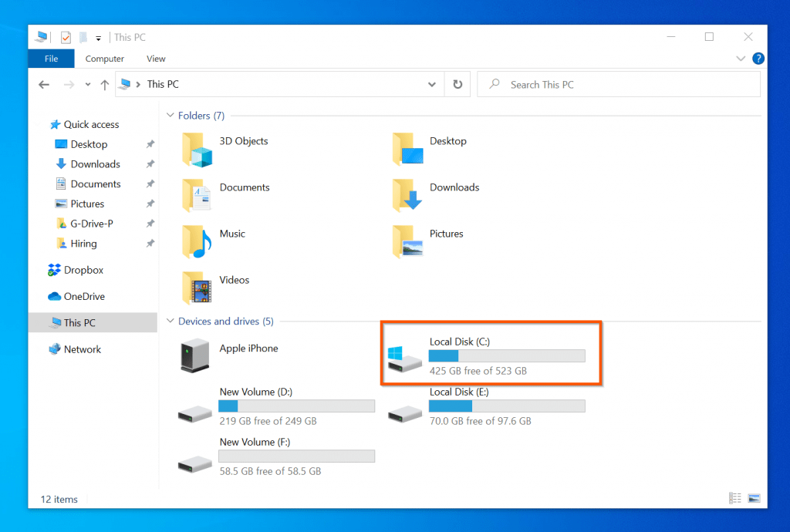Select Dropbox in the navigation pane
This screenshot has height=532, width=790.
pos(83,271)
